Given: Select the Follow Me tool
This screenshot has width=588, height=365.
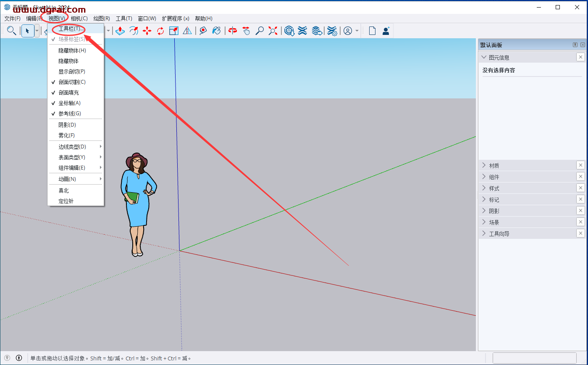Looking at the screenshot, I should 134,31.
